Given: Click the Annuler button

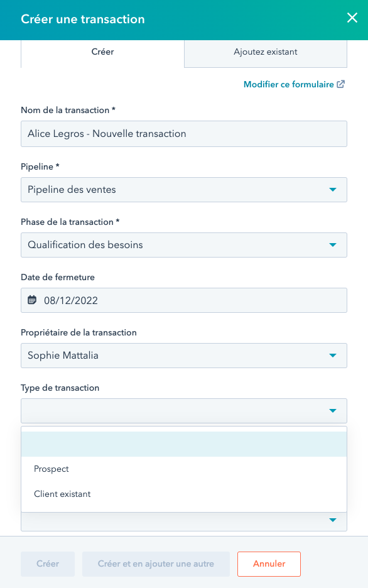Looking at the screenshot, I should pos(269,563).
